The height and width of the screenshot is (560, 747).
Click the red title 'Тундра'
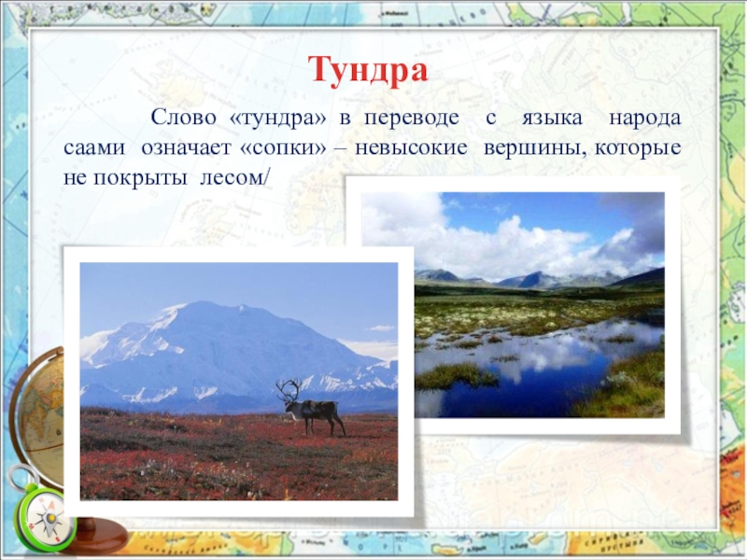[x=368, y=71]
